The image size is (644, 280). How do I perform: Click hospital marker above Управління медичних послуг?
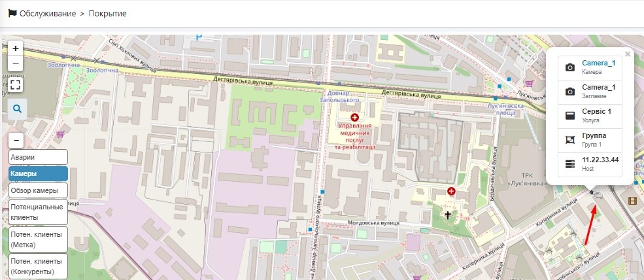(355, 118)
